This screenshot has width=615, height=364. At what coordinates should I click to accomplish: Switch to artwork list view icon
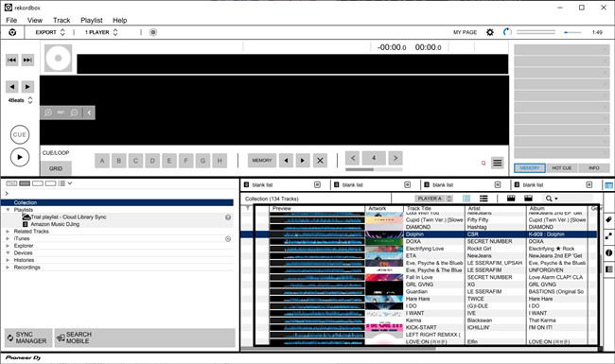[x=466, y=199]
